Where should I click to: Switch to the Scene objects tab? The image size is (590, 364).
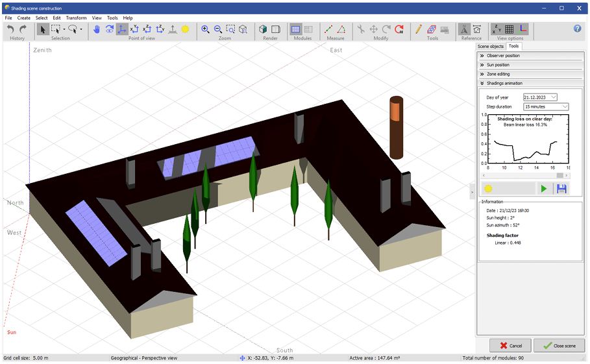coord(491,47)
